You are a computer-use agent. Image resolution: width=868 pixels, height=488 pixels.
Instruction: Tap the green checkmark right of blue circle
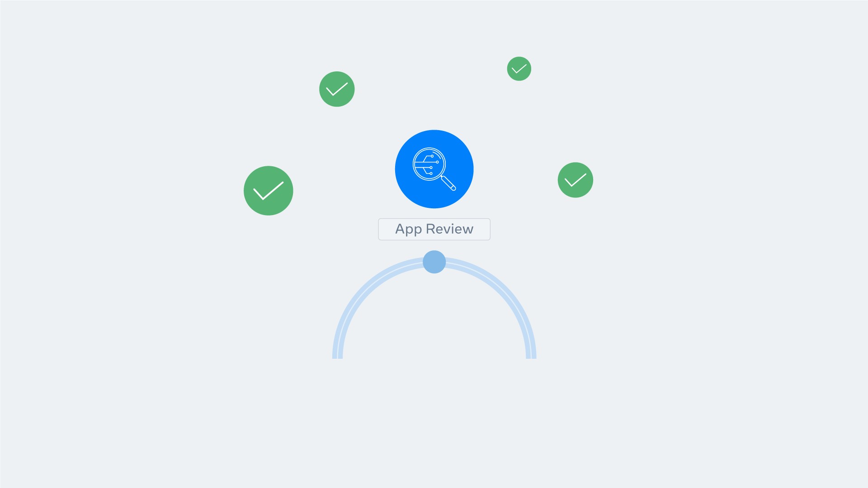576,180
